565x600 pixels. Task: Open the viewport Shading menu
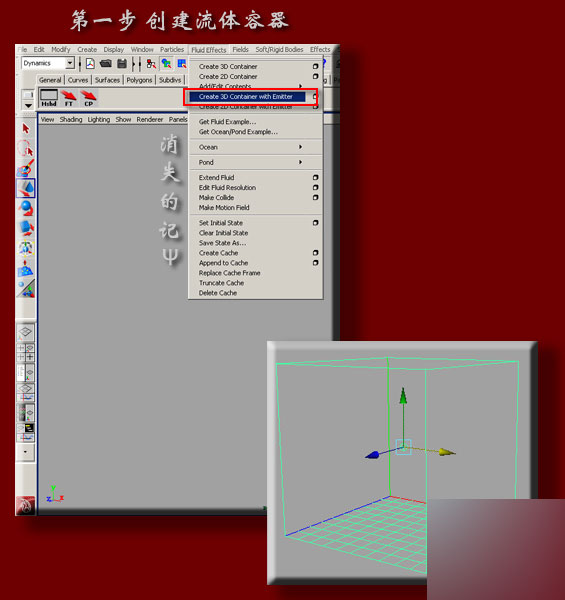(71, 119)
